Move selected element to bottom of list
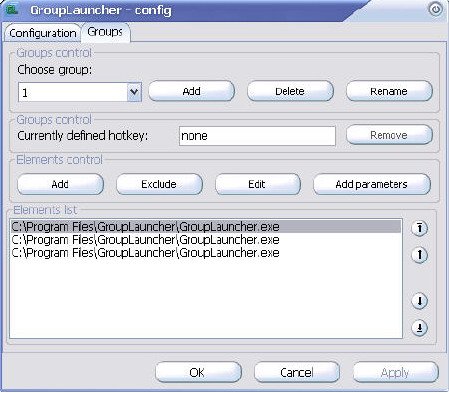This screenshot has height=393, width=449. coord(419,328)
